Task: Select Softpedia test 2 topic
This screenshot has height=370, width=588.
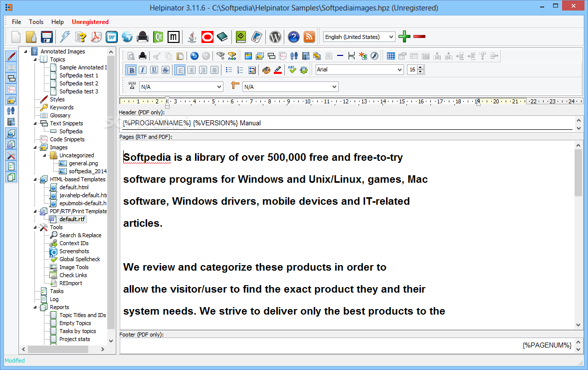Action: click(79, 83)
